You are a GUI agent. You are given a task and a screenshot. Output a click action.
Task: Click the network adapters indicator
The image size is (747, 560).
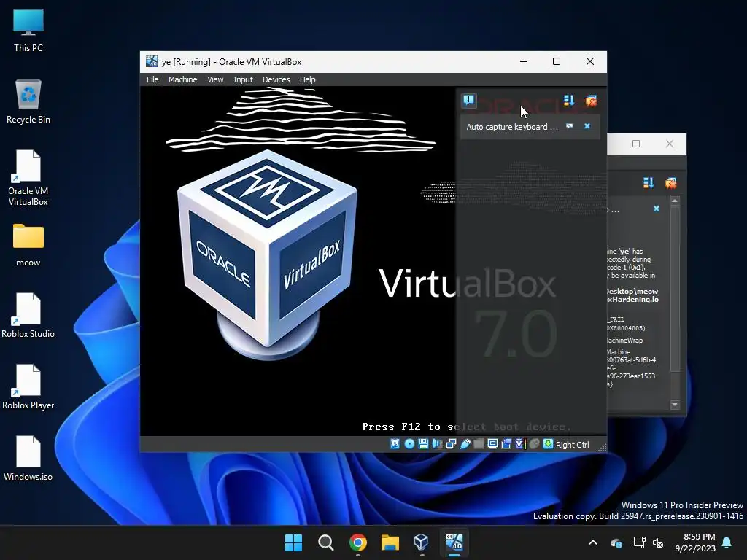click(451, 444)
